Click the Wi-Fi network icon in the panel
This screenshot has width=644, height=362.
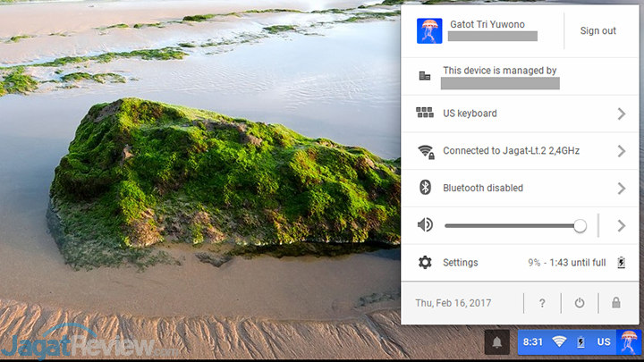pyautogui.click(x=425, y=151)
